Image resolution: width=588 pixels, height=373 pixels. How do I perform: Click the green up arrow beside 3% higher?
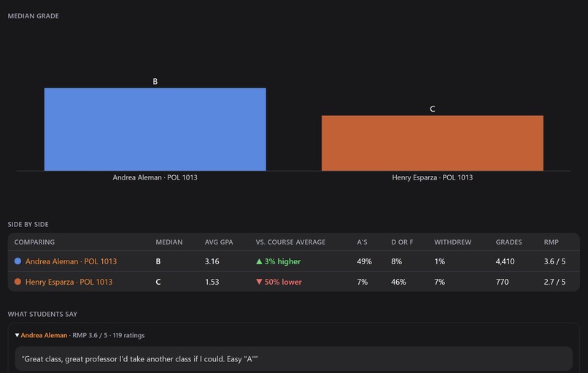point(259,261)
